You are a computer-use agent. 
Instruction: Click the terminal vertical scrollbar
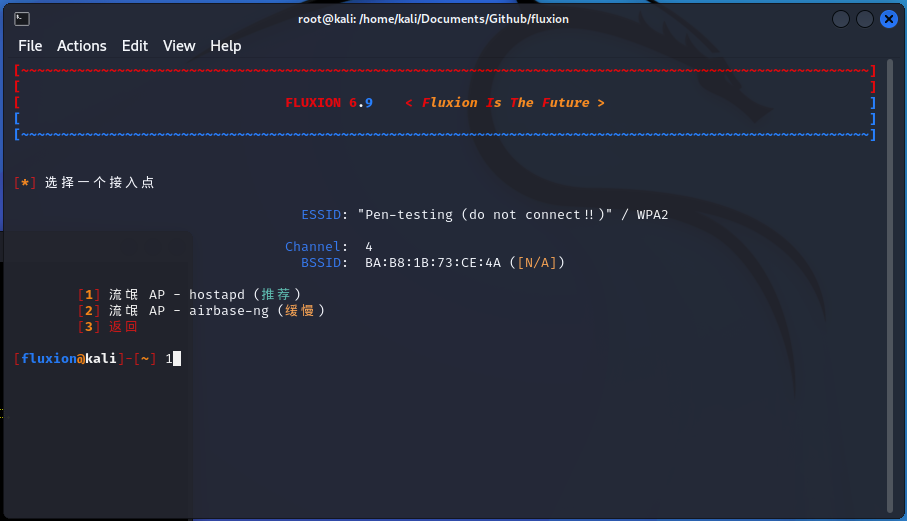890,286
